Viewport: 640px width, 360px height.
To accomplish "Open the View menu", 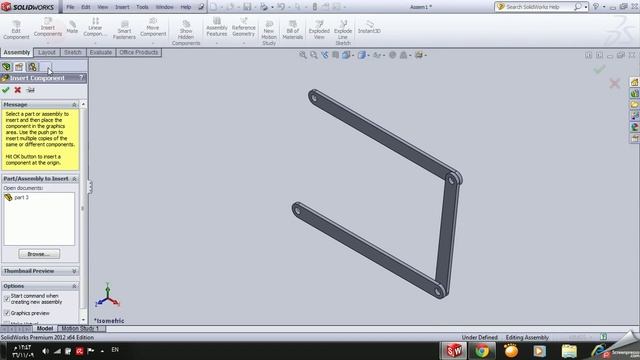I will pyautogui.click(x=102, y=7).
